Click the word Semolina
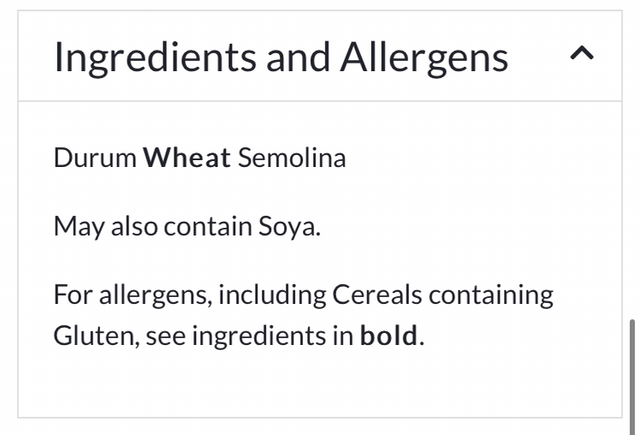The width and height of the screenshot is (640, 435). point(292,158)
